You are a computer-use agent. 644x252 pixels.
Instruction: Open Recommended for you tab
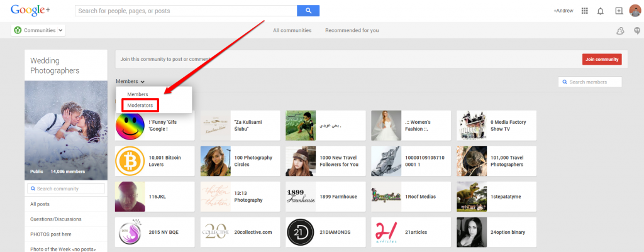point(352,30)
